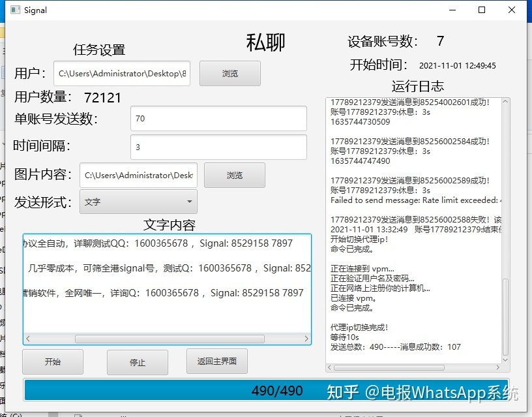The image size is (532, 417).
Task: Minimize the Signal window
Action: [x=452, y=10]
